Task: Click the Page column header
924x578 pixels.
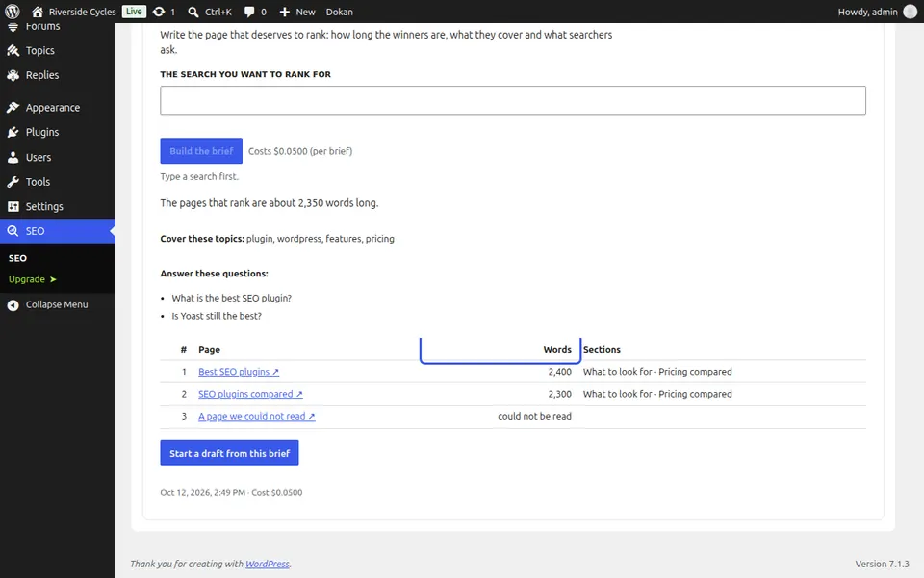Action: click(x=209, y=349)
